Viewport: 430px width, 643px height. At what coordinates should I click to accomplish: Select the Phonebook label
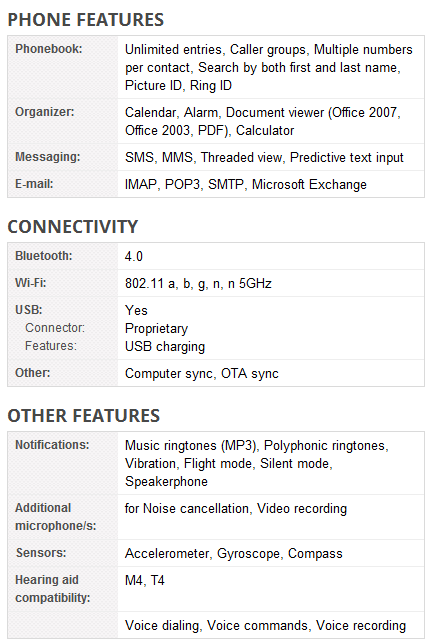(49, 49)
